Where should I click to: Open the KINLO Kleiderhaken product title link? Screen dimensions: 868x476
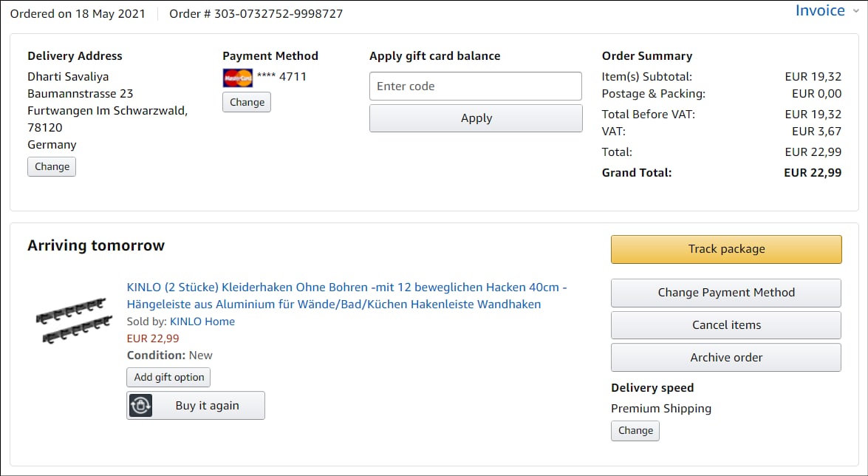click(x=347, y=296)
